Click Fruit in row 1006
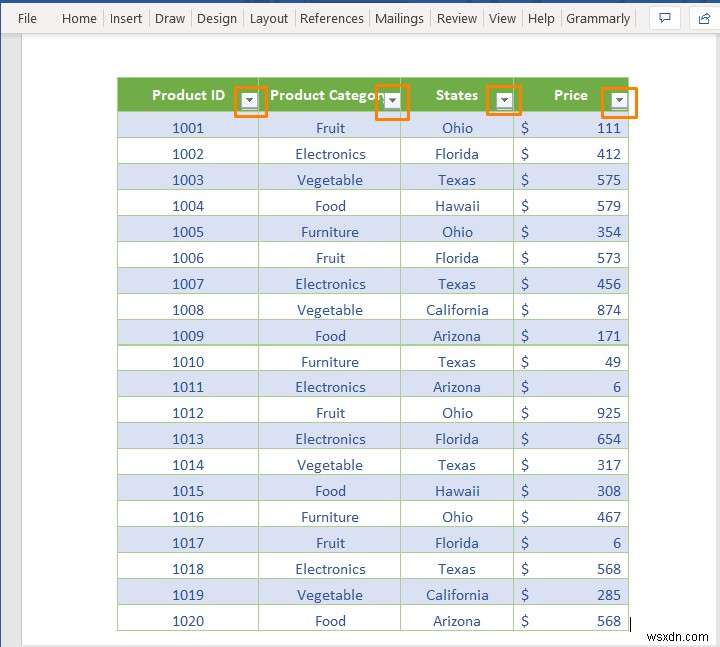Screen dimensions: 720x647 pyautogui.click(x=330, y=258)
